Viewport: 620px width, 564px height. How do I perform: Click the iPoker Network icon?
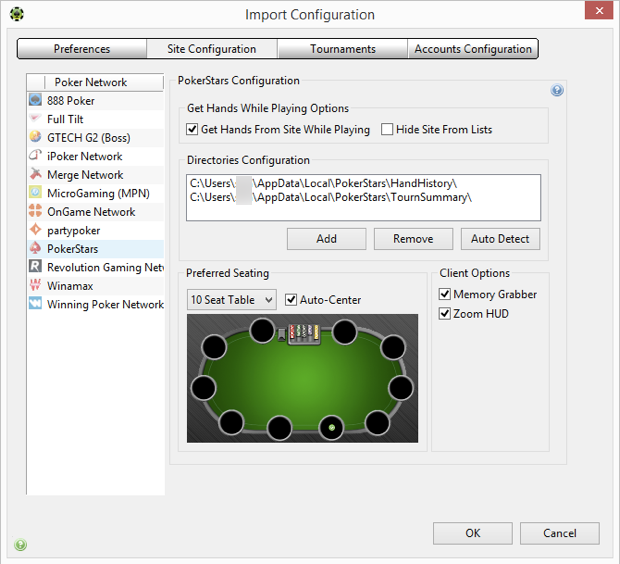coord(35,155)
